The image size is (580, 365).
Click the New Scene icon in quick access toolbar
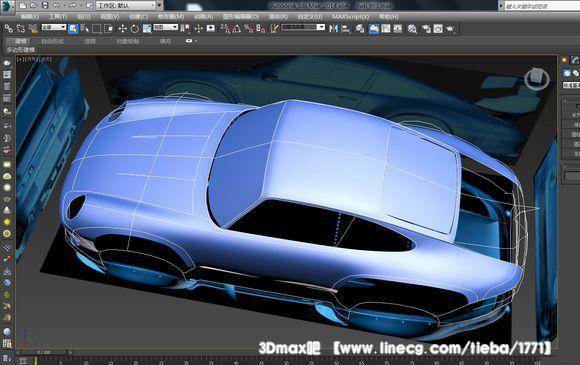[23, 6]
